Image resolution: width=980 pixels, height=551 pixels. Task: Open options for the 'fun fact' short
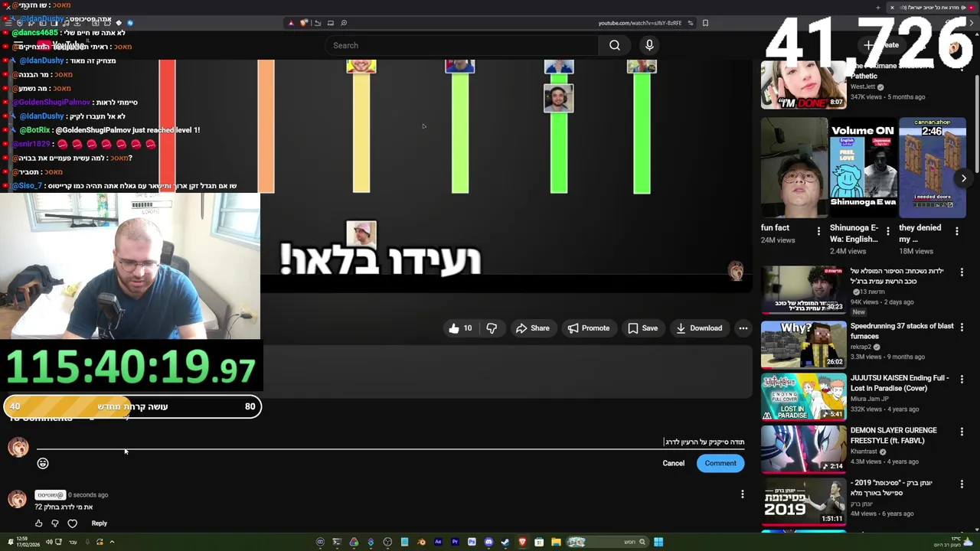(818, 231)
